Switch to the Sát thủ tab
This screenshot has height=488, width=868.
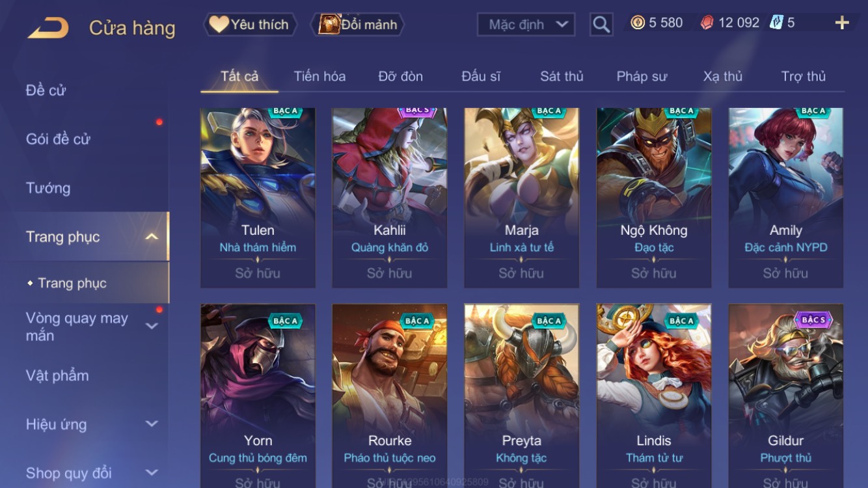(x=562, y=76)
